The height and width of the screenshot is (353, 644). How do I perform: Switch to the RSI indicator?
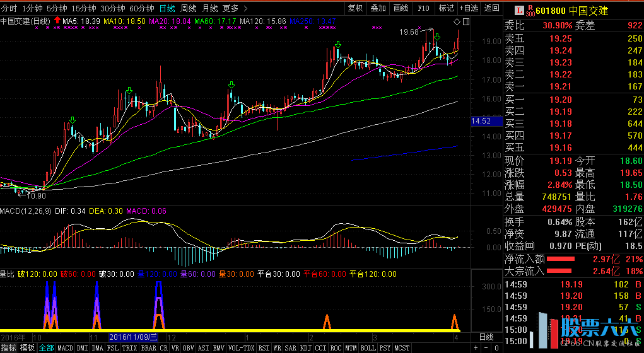coord(264,348)
